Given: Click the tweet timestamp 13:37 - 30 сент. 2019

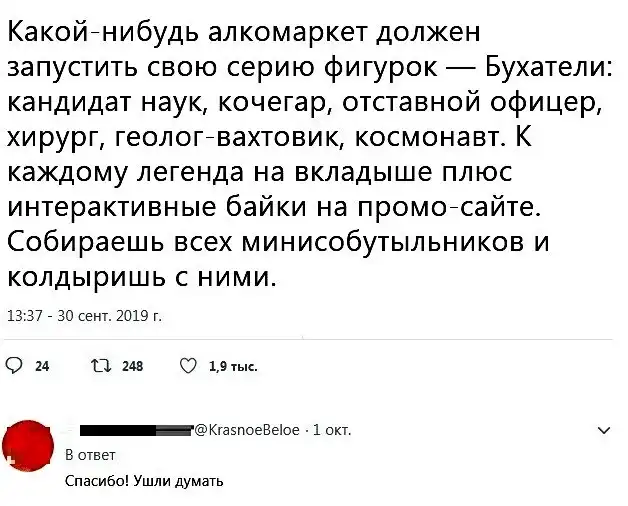Looking at the screenshot, I should click(x=84, y=317).
